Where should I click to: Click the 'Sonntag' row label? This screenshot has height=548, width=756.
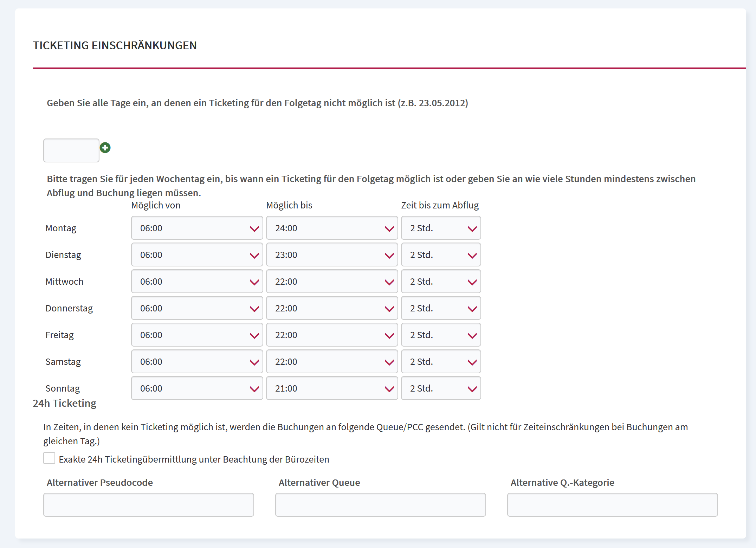[63, 388]
